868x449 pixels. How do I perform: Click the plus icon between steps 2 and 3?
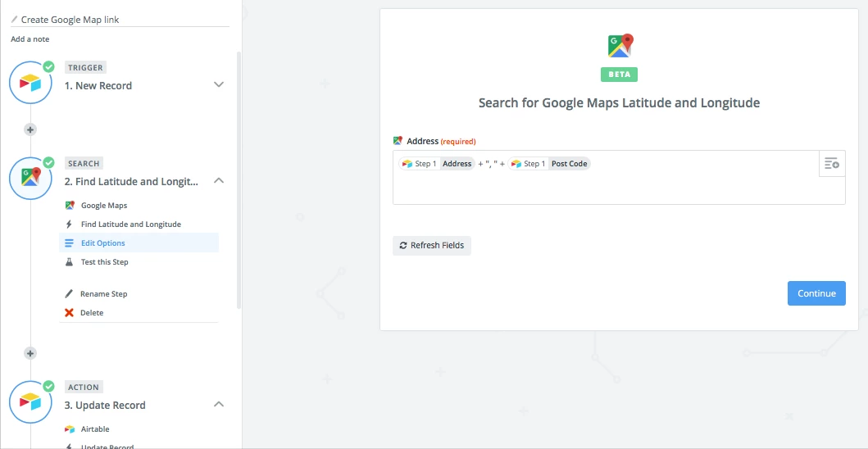point(30,353)
